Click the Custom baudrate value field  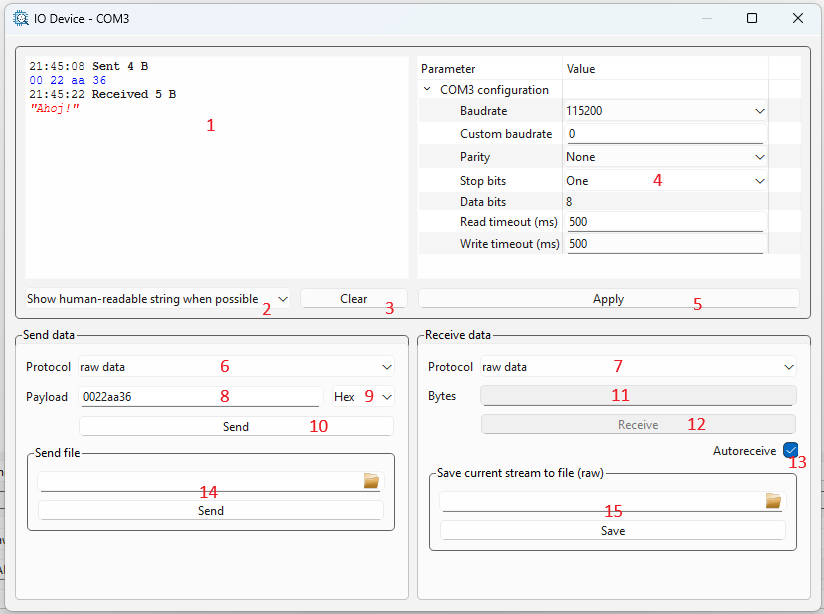664,134
